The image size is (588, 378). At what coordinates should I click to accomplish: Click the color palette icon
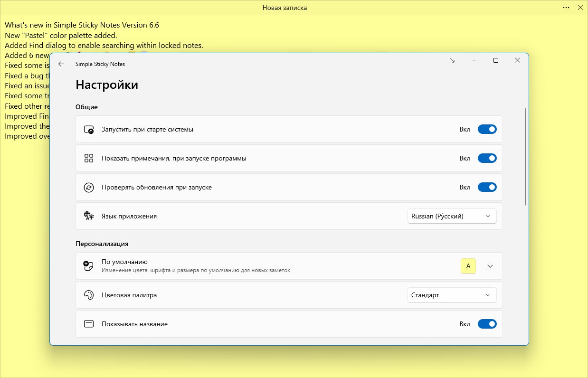click(x=89, y=295)
